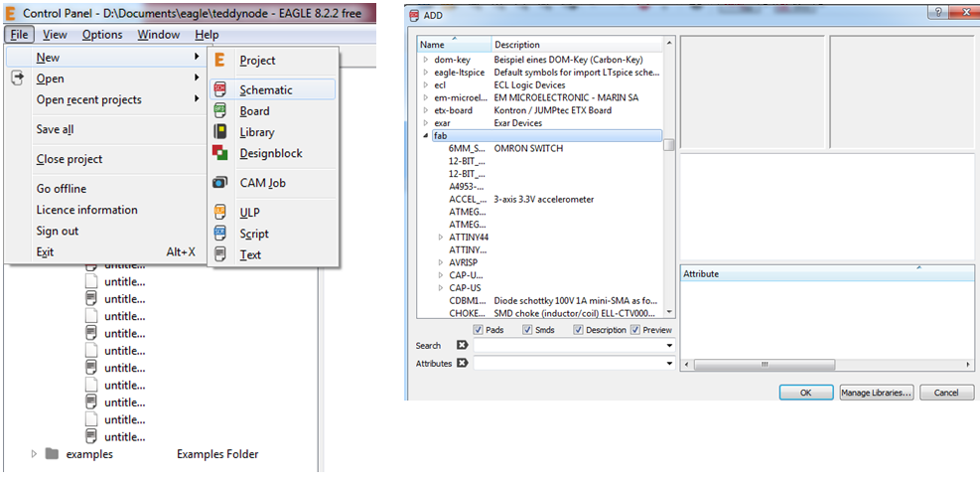This screenshot has height=483, width=980.
Task: Click the Board icon in the New submenu
Action: click(x=219, y=110)
